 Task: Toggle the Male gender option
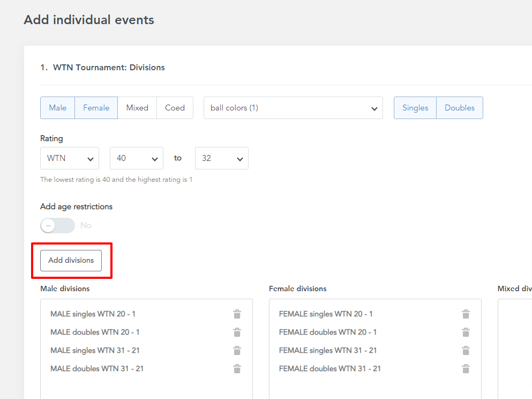pos(58,108)
